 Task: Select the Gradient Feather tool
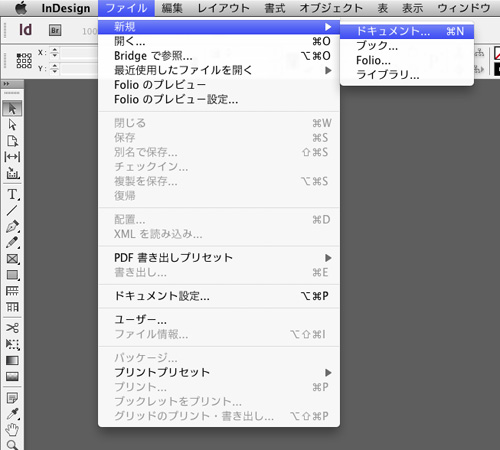(x=12, y=376)
